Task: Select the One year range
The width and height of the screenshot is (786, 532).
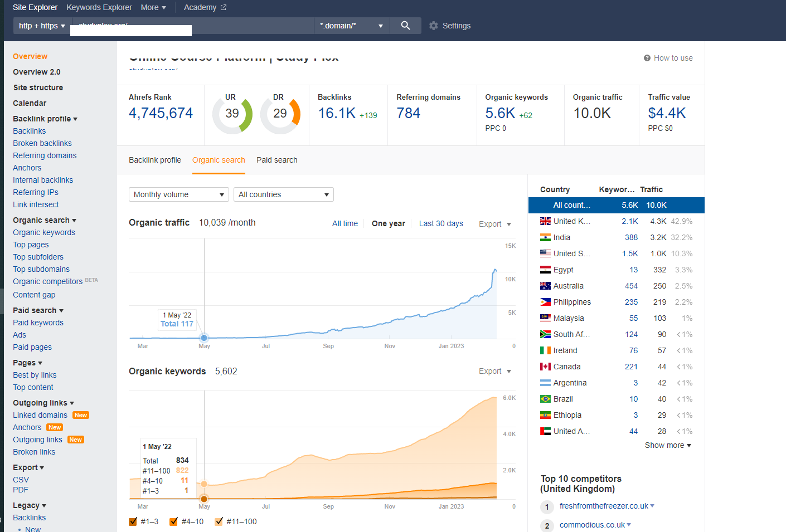Action: click(389, 223)
